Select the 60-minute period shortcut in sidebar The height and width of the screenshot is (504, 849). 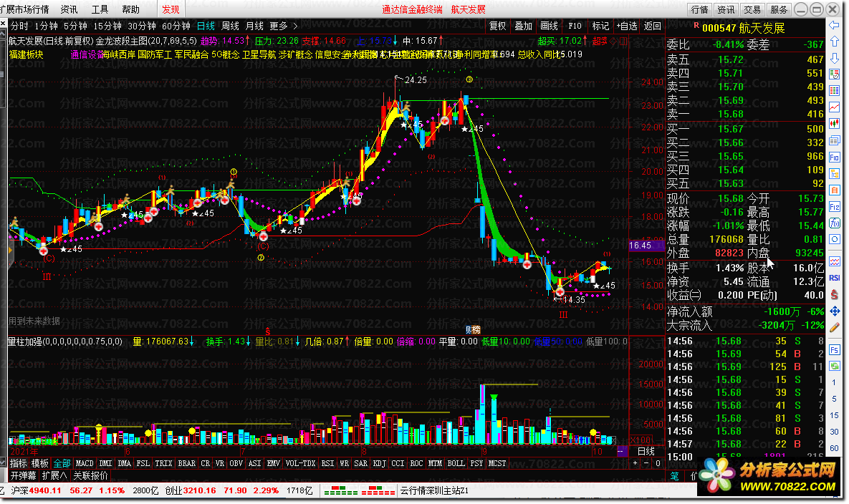[x=835, y=447]
